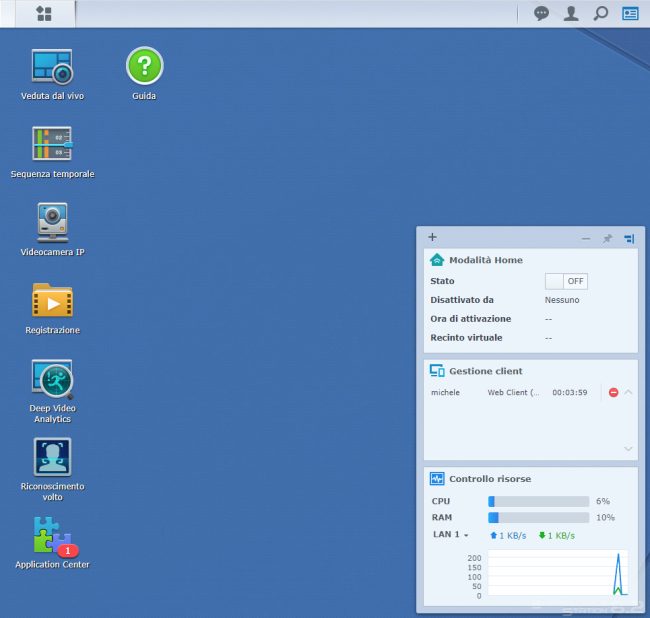Screen dimensions: 650x618
Task: Add a widget with the plus icon
Action: pyautogui.click(x=432, y=237)
